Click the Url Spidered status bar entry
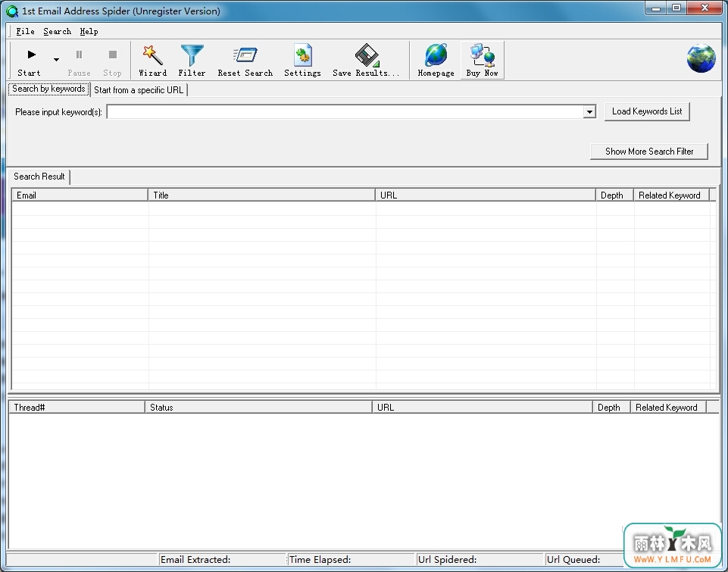The width and height of the screenshot is (728, 572). click(480, 559)
